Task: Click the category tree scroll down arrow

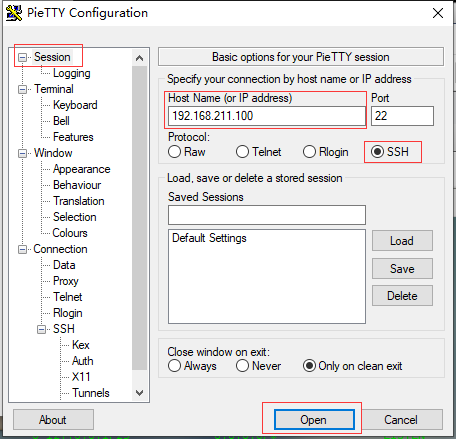Action: click(x=140, y=393)
